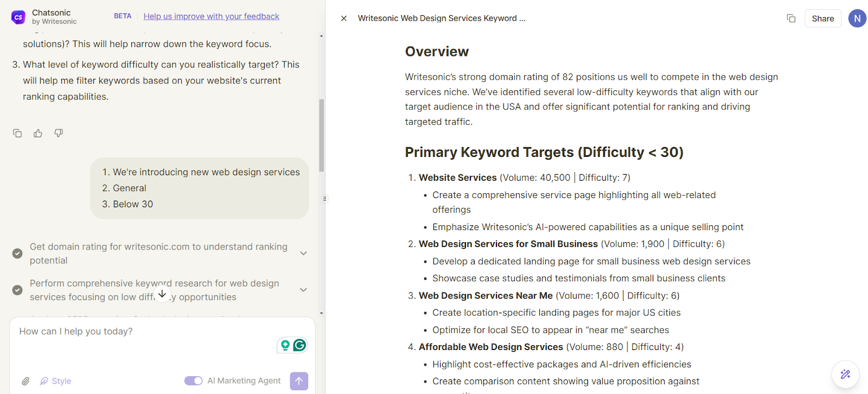Image resolution: width=868 pixels, height=394 pixels.
Task: Click the 'Overview' heading
Action: [x=437, y=52]
